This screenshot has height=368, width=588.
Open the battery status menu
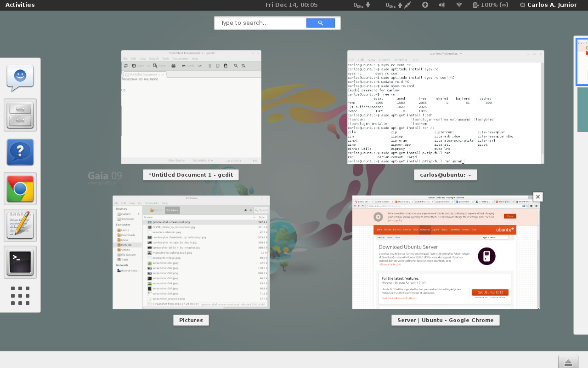[490, 5]
